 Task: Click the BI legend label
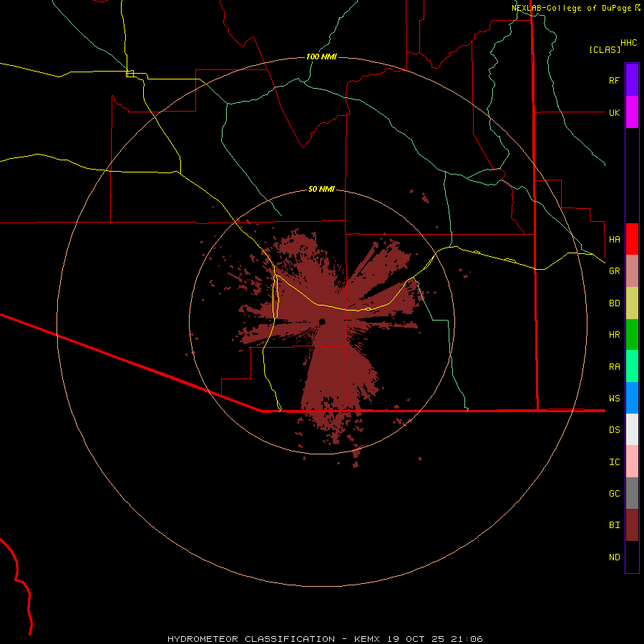click(614, 525)
